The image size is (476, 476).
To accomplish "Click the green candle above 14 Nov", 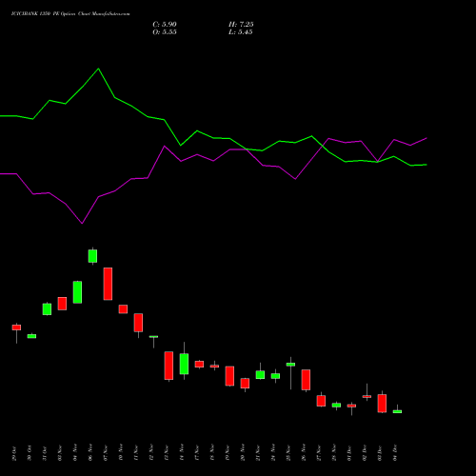I will click(184, 364).
